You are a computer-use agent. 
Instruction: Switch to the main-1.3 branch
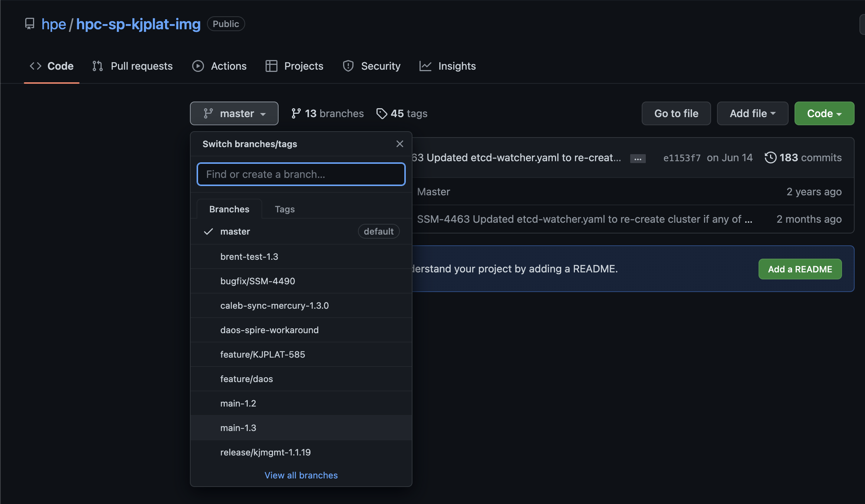click(x=301, y=428)
